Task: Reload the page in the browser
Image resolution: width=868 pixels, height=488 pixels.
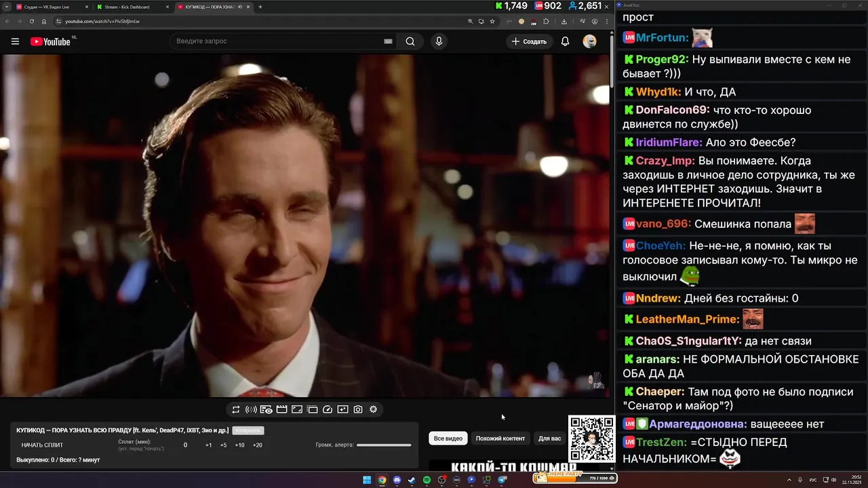Action: 31,21
